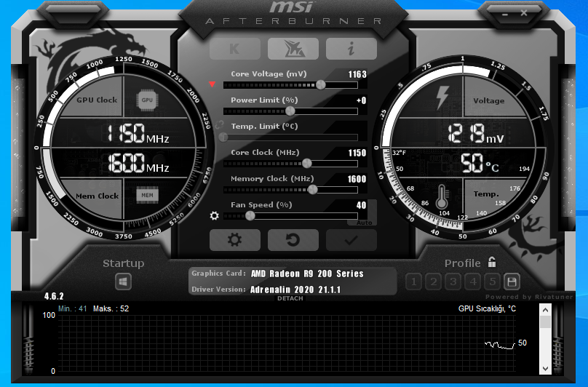Select profile slot 5
Screen dimensions: 588x387
point(493,282)
